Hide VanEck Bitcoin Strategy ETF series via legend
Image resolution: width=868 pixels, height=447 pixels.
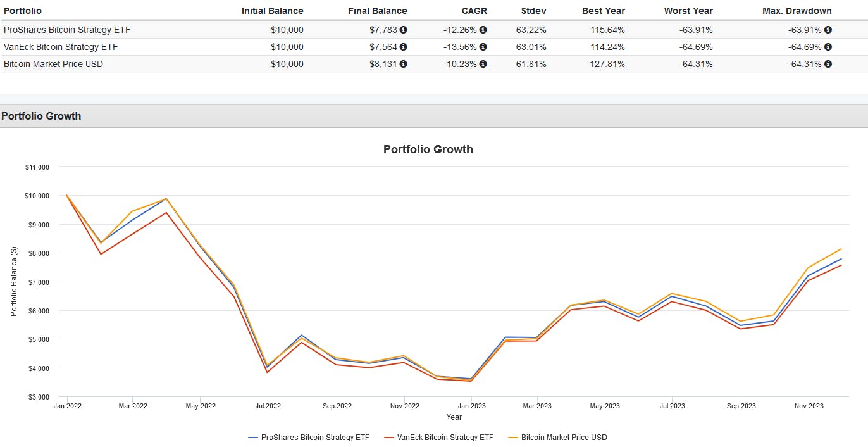click(445, 438)
